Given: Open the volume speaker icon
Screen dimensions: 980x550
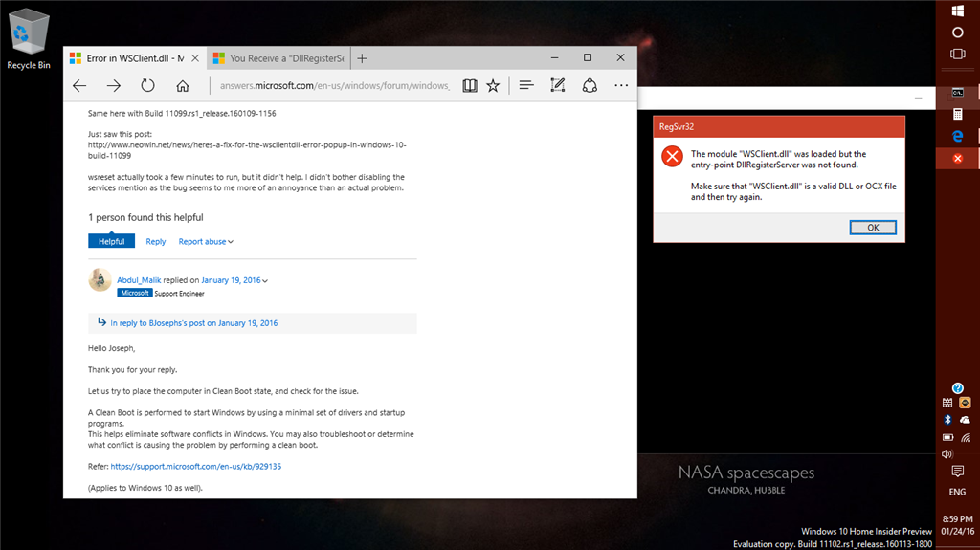Looking at the screenshot, I should [947, 454].
